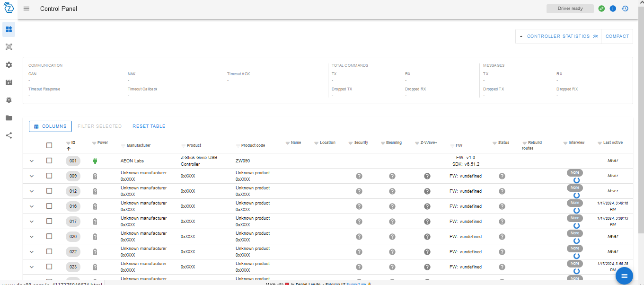Expand row details for node 022
This screenshot has width=644, height=285.
pos(32,252)
